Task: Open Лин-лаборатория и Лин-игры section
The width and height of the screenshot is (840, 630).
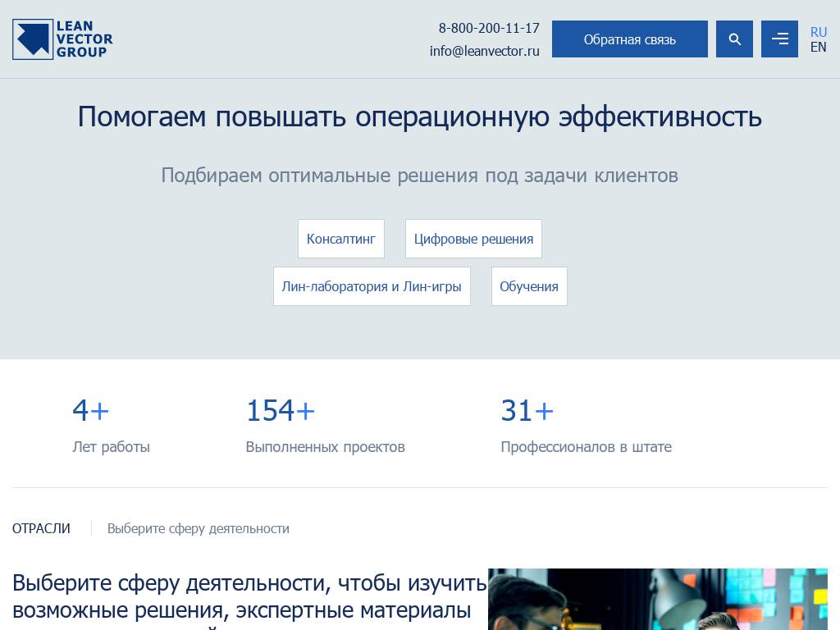Action: [x=372, y=286]
